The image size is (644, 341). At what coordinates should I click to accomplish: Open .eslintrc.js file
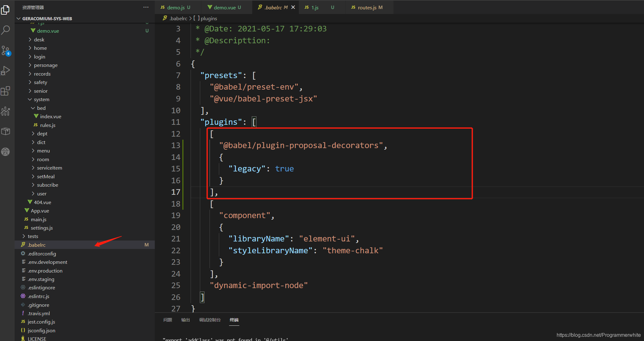pyautogui.click(x=85, y=296)
